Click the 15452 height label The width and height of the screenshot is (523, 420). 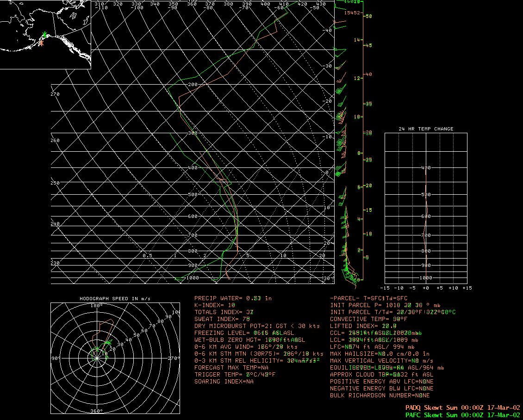352,12
